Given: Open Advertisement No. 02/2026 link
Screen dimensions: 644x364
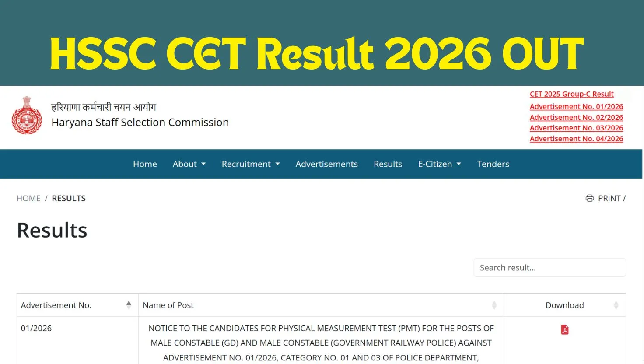Looking at the screenshot, I should 576,117.
